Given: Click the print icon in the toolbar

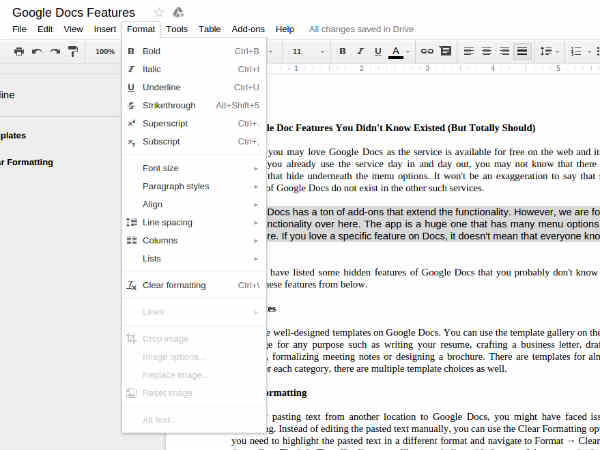Looking at the screenshot, I should point(19,51).
